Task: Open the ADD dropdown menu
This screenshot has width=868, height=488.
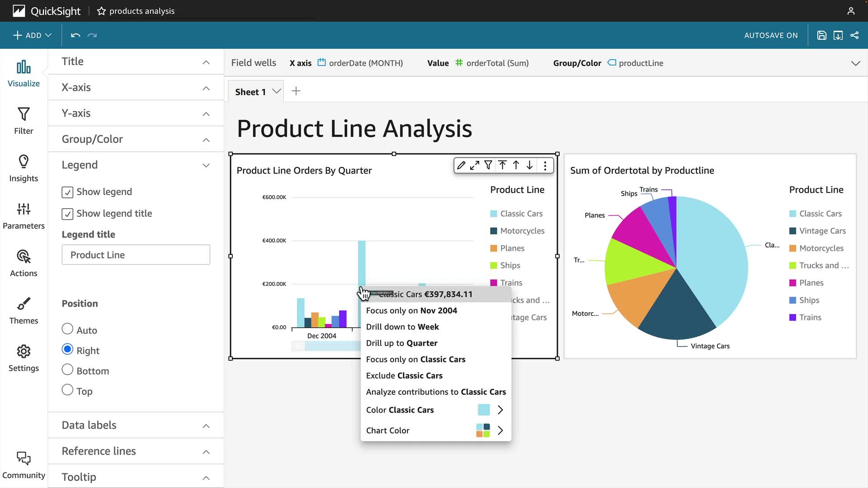Action: (33, 35)
